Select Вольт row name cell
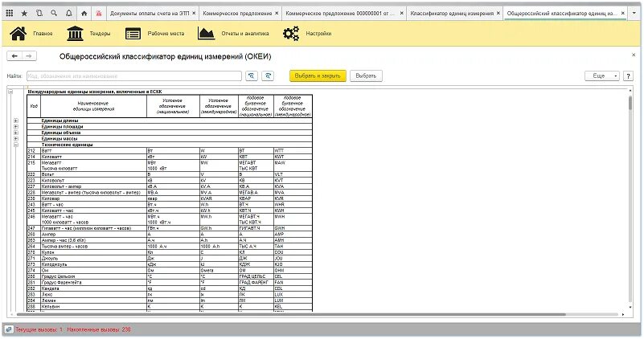644x339 pixels. [x=93, y=174]
